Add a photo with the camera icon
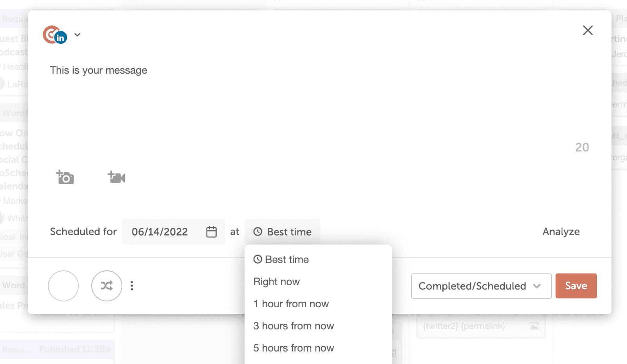Screen dimensions: 627x364 tap(65, 177)
